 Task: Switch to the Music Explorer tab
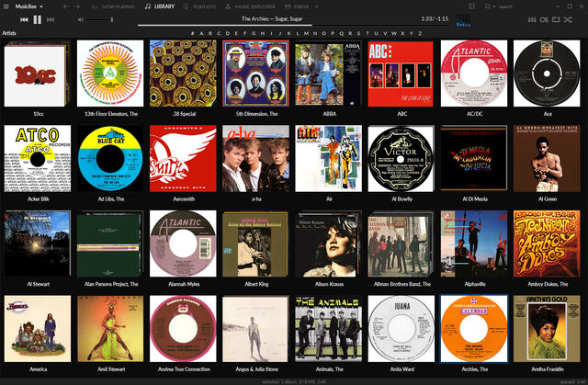point(251,6)
